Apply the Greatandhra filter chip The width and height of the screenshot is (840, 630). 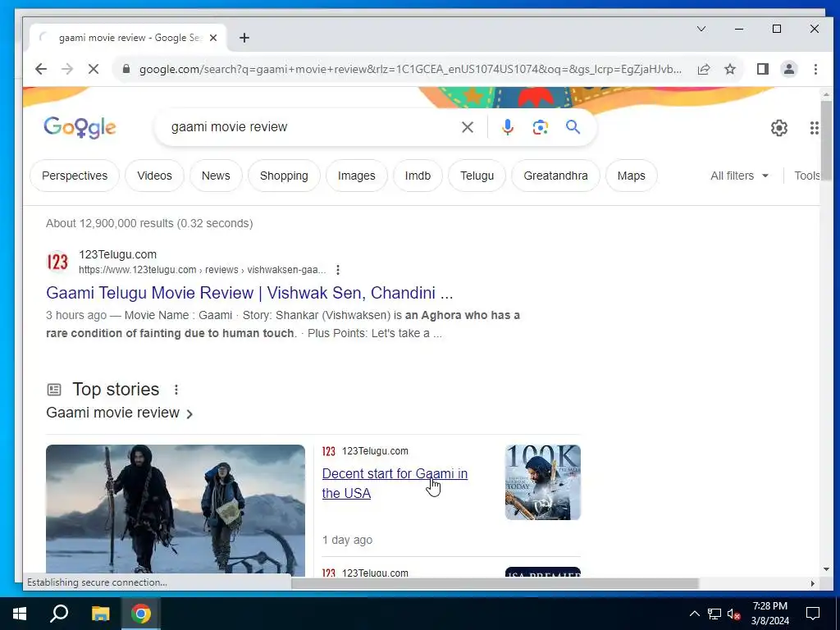[555, 176]
